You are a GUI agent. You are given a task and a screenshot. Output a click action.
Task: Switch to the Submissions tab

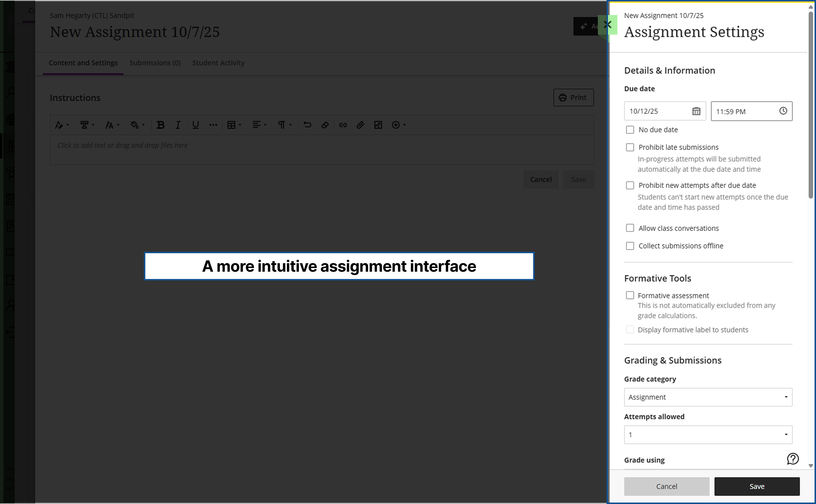pos(155,63)
